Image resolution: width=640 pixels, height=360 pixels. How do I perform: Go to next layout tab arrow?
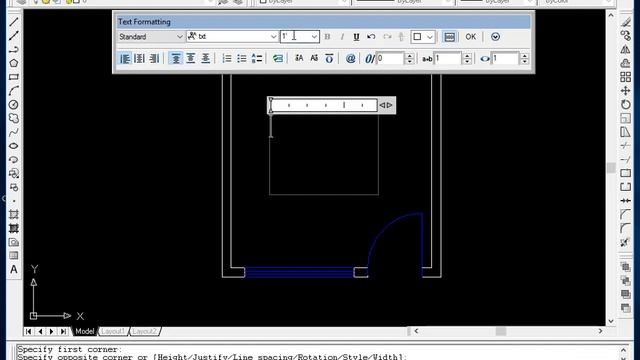[52, 331]
